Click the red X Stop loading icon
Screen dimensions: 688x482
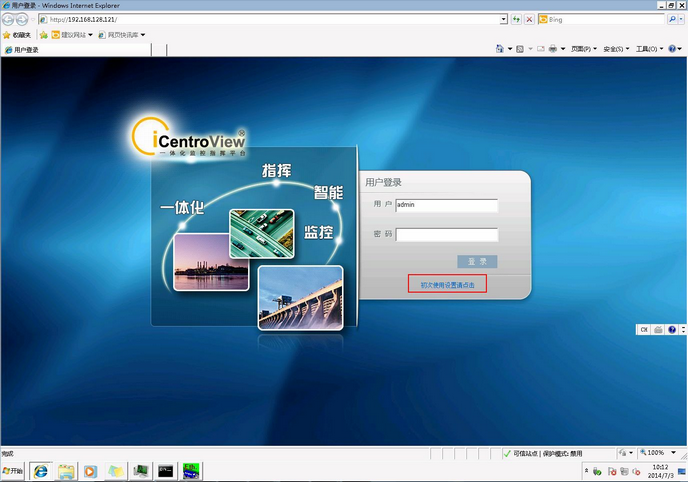pyautogui.click(x=530, y=19)
